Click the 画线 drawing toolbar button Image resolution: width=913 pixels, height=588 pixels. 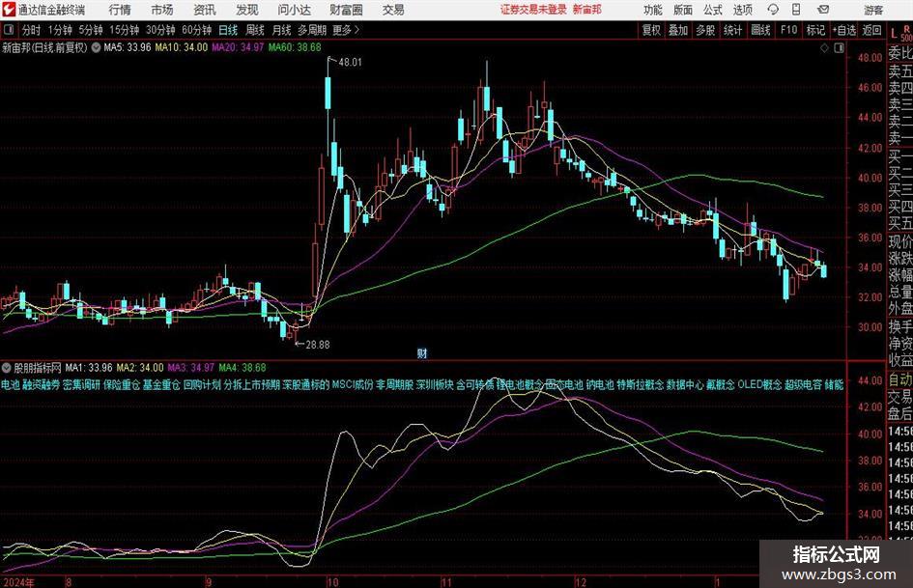pyautogui.click(x=760, y=30)
